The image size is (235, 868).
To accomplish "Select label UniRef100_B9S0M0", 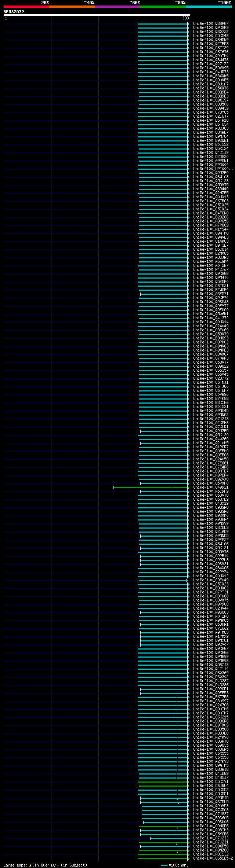I will [211, 515].
